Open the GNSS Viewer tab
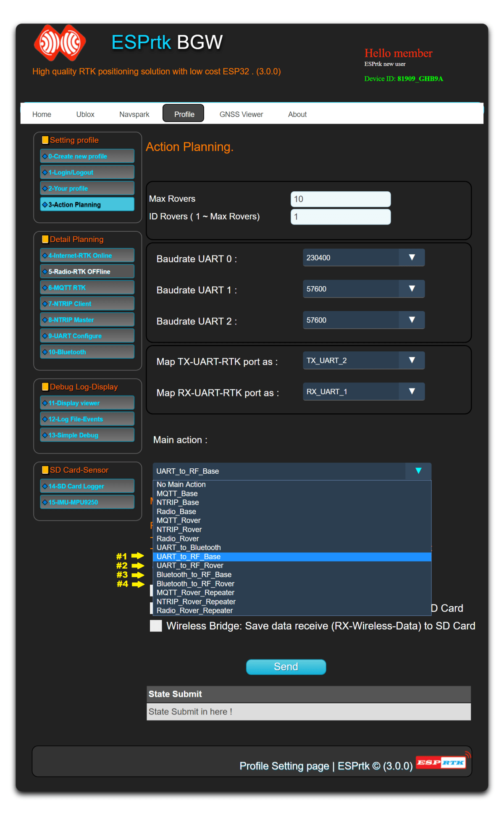504x834 pixels. pyautogui.click(x=241, y=114)
